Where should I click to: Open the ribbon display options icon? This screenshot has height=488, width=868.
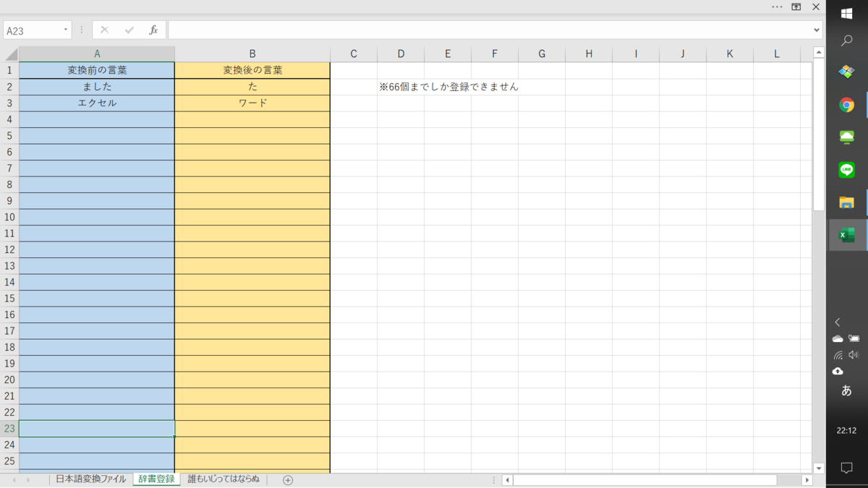click(x=796, y=7)
